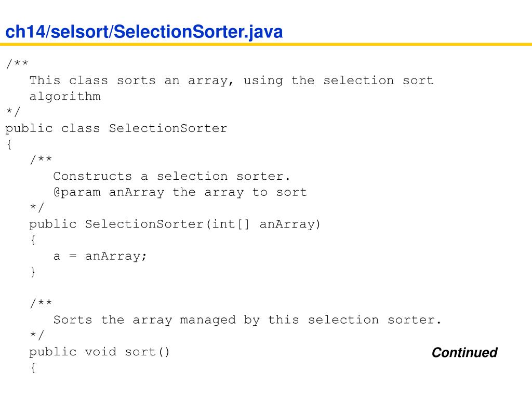Viewport: 532px width, 399px height.
Task: Click the opening brace below sort()
Action: coord(33,368)
